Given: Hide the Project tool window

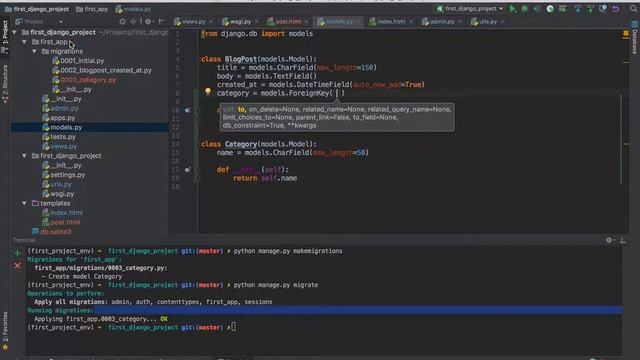Looking at the screenshot, I should [162, 22].
